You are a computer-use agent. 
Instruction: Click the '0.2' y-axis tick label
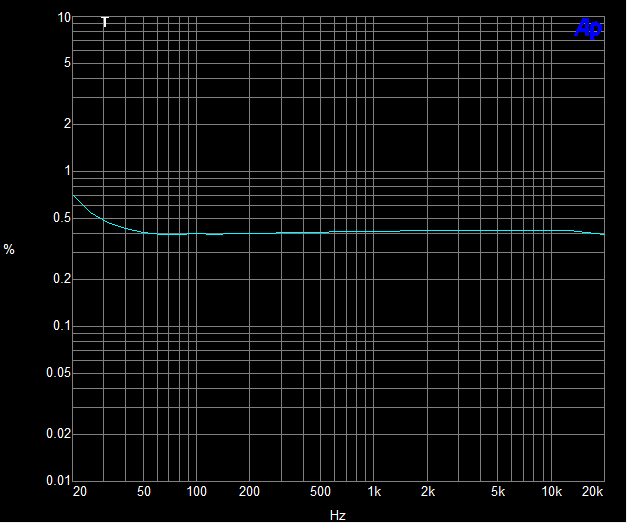coord(62,278)
